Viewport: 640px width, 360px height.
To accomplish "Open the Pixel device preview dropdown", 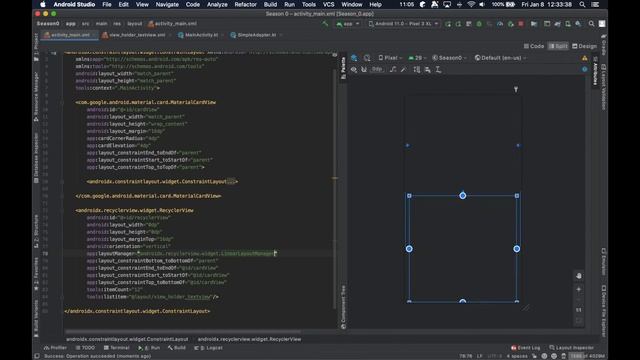I will point(390,58).
